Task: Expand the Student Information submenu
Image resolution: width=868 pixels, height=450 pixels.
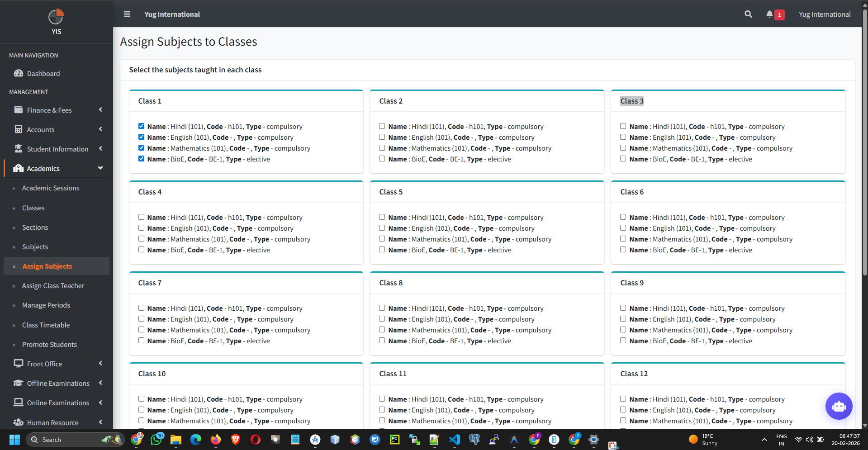Action: 100,148
